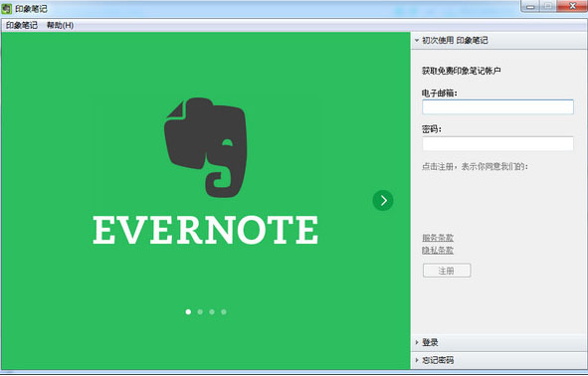Screen dimensions: 588x376
Task: Open the 印象笔记 menu
Action: pos(22,25)
